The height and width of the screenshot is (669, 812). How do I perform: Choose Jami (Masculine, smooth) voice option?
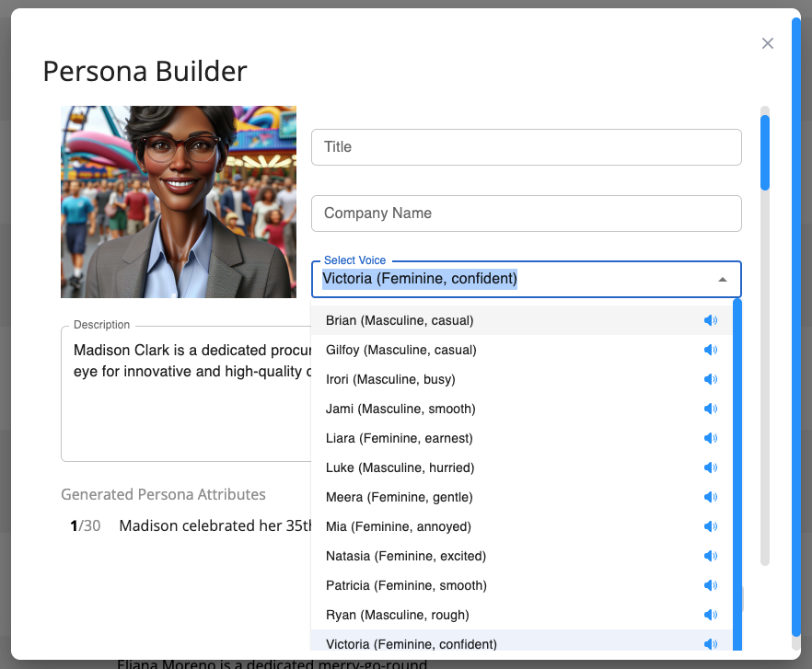pyautogui.click(x=400, y=409)
